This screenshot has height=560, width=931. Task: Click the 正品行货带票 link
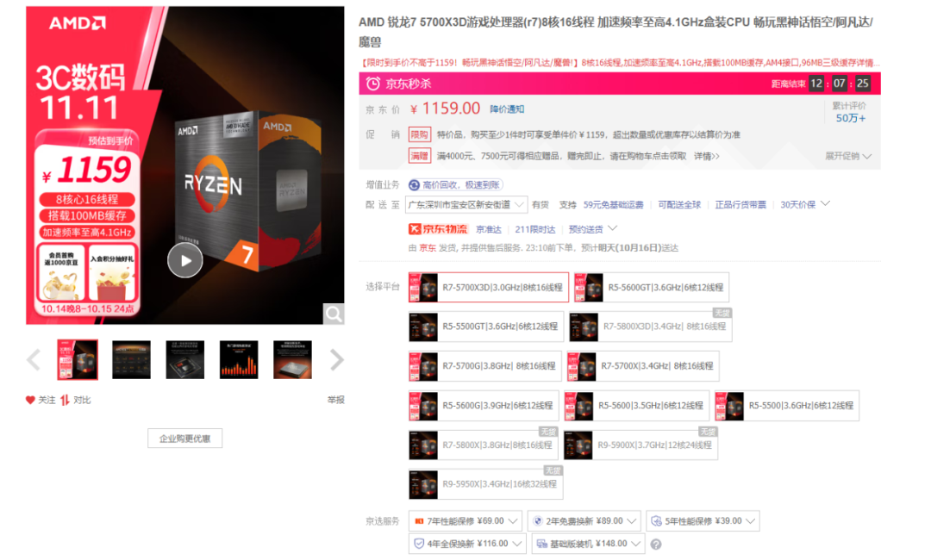click(x=740, y=205)
